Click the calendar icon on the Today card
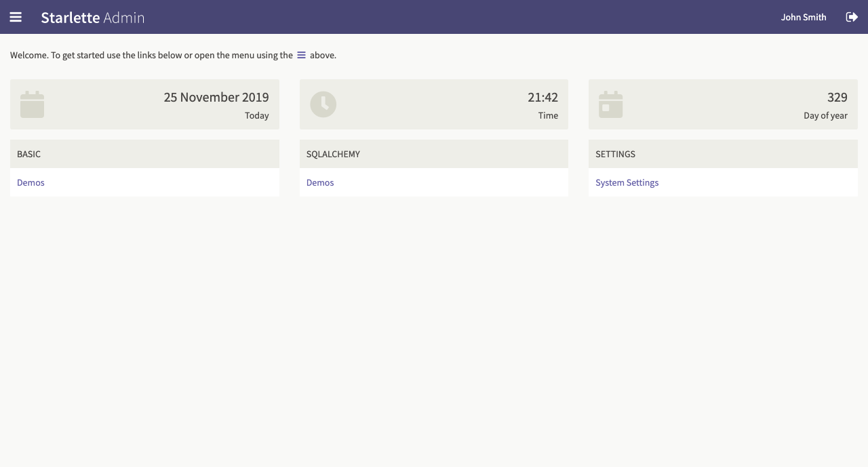The width and height of the screenshot is (868, 467). click(x=32, y=104)
